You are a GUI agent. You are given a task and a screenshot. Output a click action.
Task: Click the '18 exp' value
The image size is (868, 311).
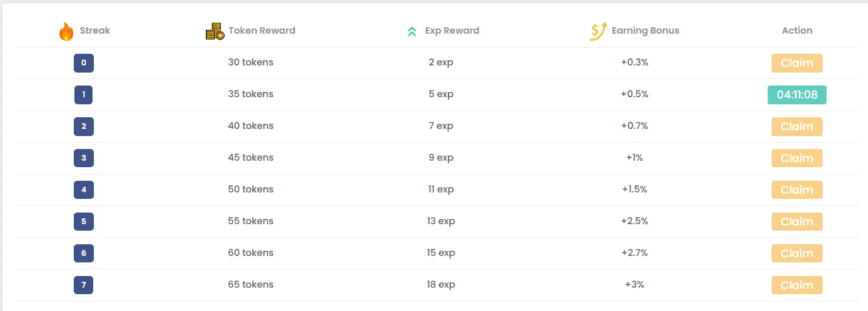441,285
